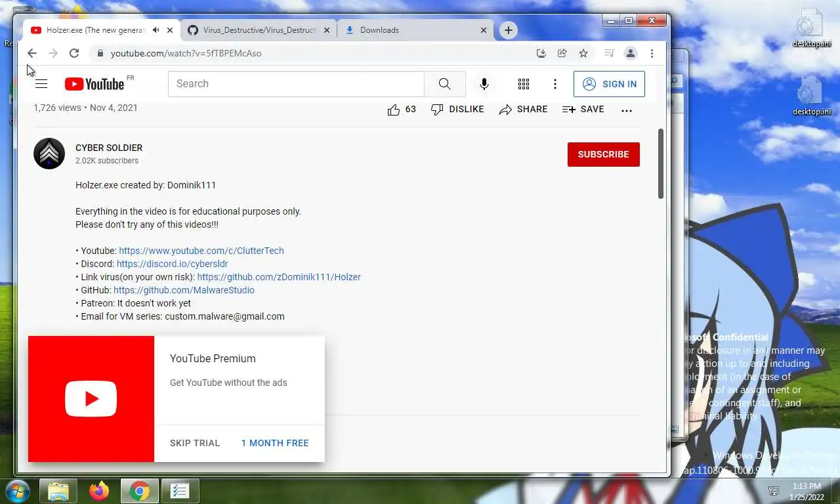Go back using Chrome's back arrow
Image resolution: width=840 pixels, height=504 pixels.
point(32,53)
